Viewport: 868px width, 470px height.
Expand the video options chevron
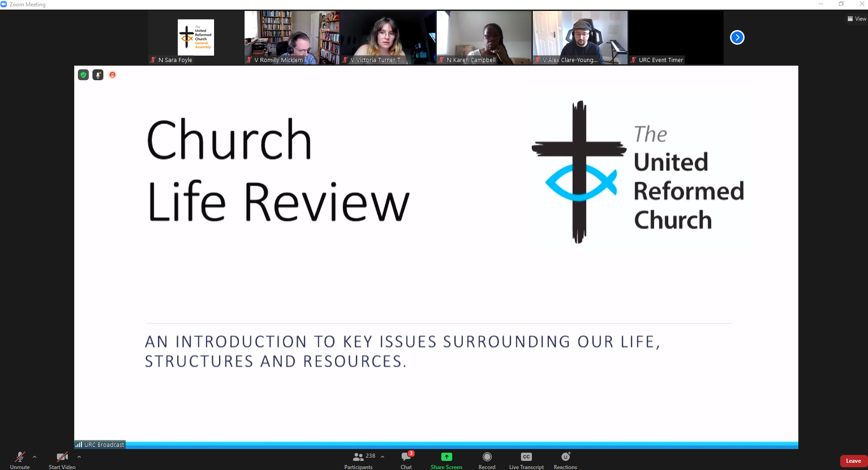coord(79,457)
